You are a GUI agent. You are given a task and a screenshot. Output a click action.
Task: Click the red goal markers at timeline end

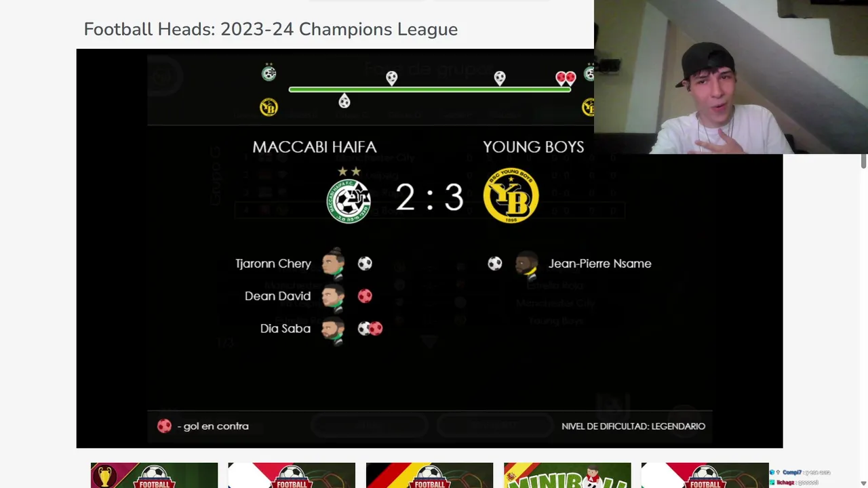coord(566,78)
